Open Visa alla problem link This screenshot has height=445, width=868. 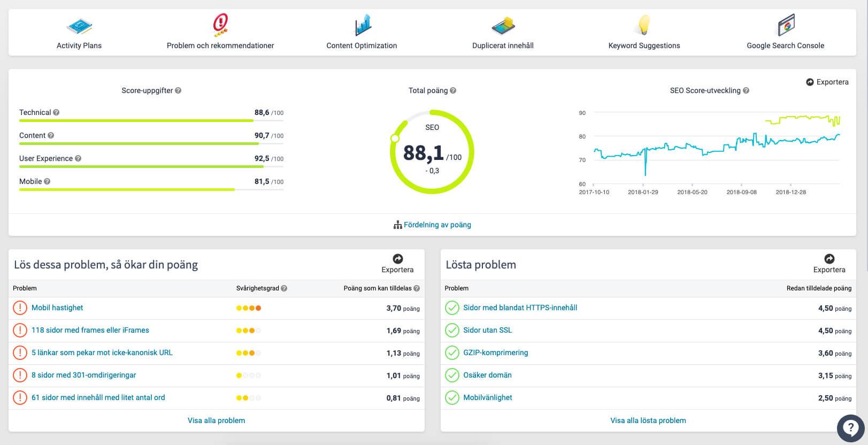click(216, 420)
